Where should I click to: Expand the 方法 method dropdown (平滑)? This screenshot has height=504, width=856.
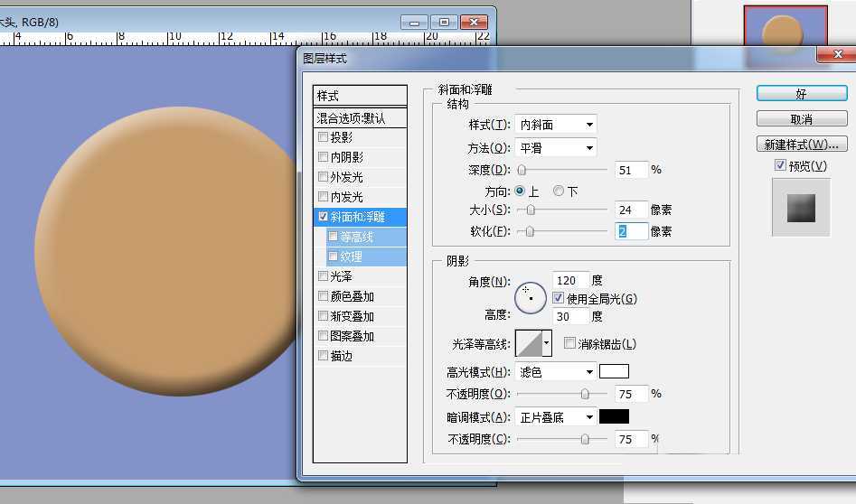click(555, 147)
